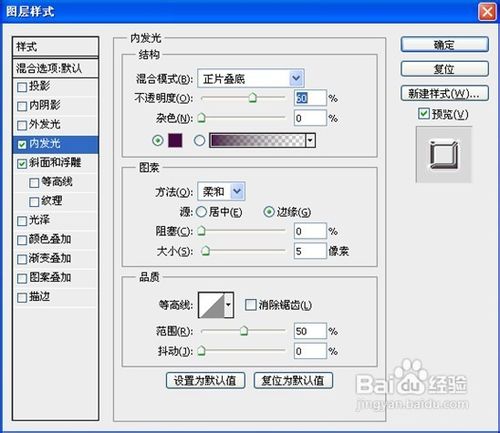This screenshot has width=500, height=433.
Task: Select the gradient fill radio button
Action: point(199,140)
